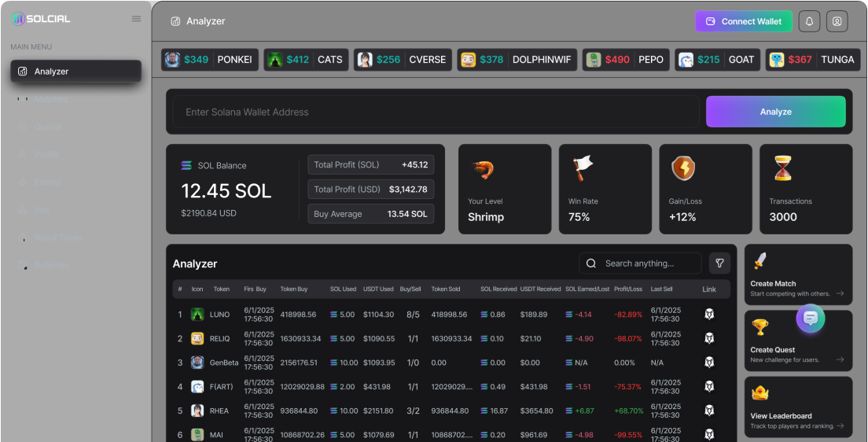Click the arrow on Create Quest card
The height and width of the screenshot is (442, 868).
pos(840,359)
